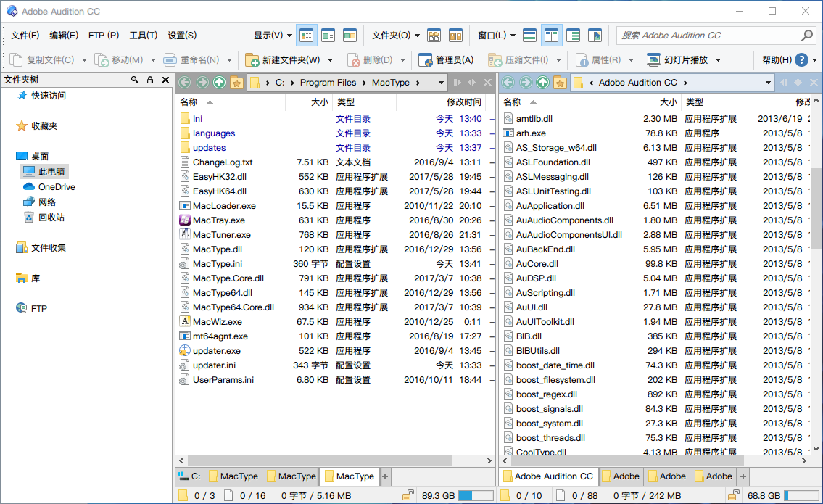The image size is (823, 504).
Task: Click search icon in folder tree header
Action: [x=135, y=80]
